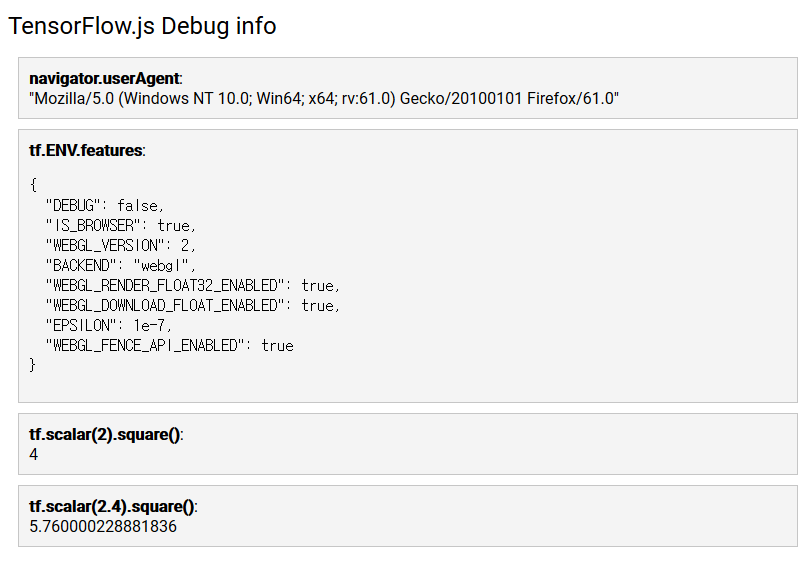Click the Mozilla/5.0 user agent string
The height and width of the screenshot is (564, 810).
tap(324, 98)
